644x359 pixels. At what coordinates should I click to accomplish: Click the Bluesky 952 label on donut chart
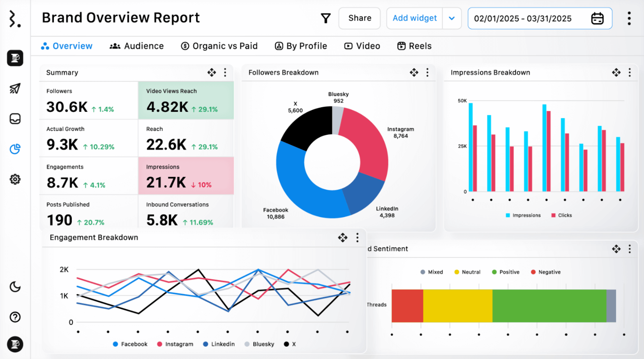tap(338, 97)
